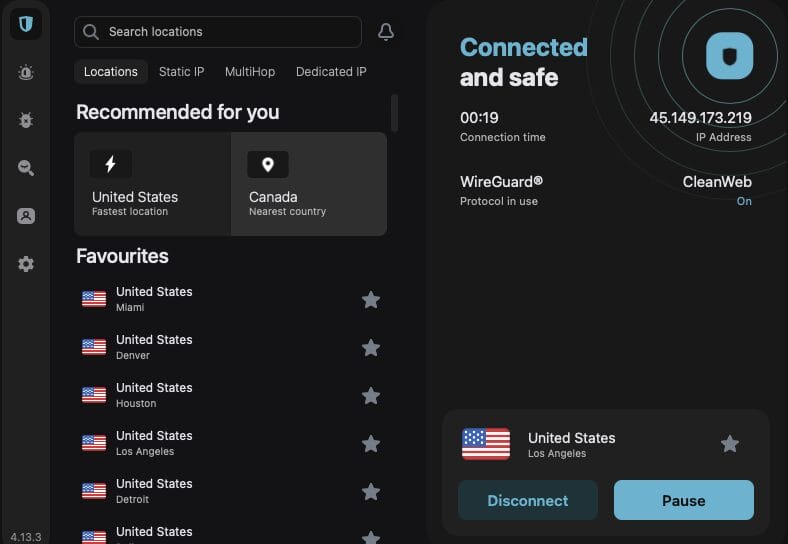Open the settings gear icon
Viewport: 788px width, 544px height.
26,264
